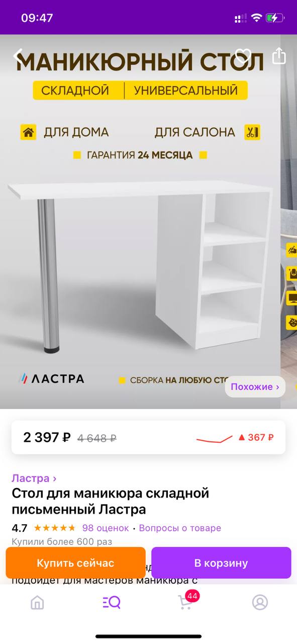The width and height of the screenshot is (297, 644).
Task: Tap the Купить сейчас button
Action: click(75, 563)
